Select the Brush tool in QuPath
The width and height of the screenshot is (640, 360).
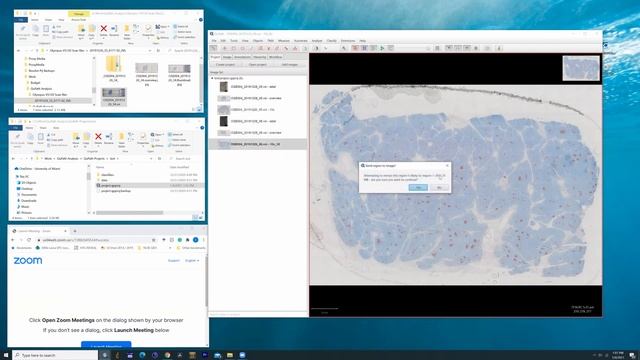point(277,48)
